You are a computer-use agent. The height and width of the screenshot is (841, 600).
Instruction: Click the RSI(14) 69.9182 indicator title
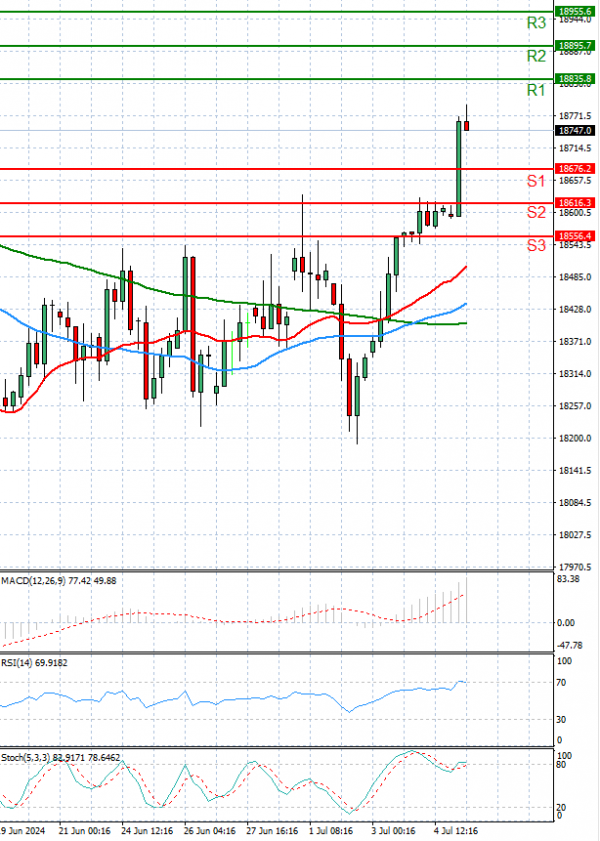click(x=34, y=663)
